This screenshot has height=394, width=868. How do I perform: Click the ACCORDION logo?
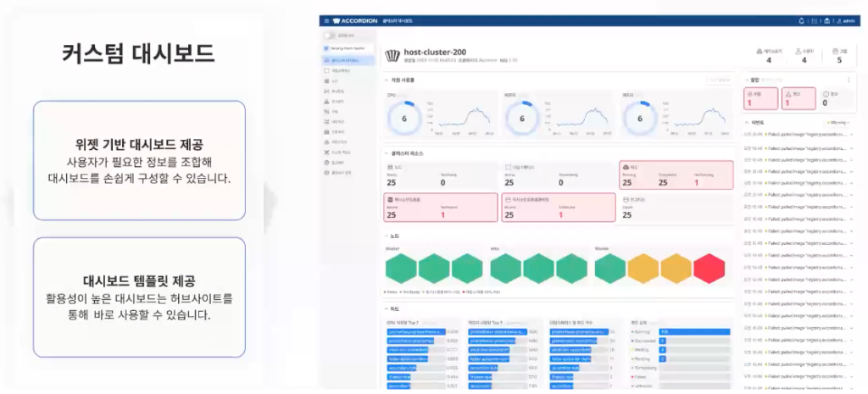[x=354, y=21]
